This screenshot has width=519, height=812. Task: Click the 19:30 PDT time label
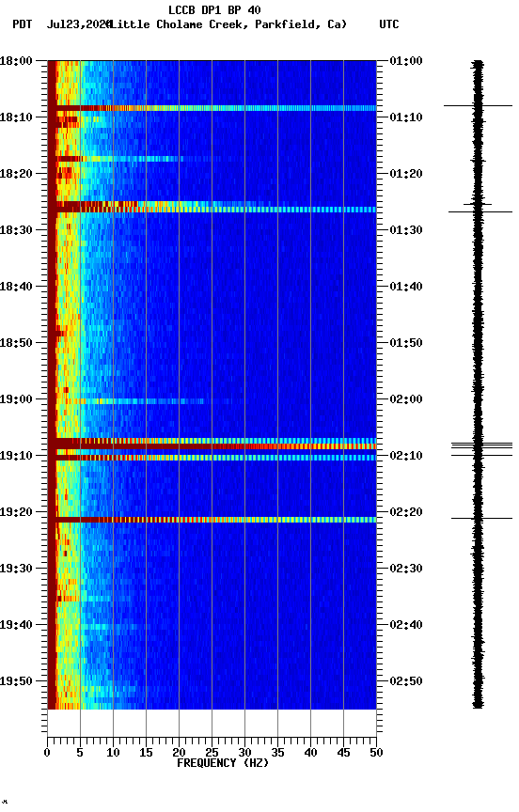tap(16, 569)
